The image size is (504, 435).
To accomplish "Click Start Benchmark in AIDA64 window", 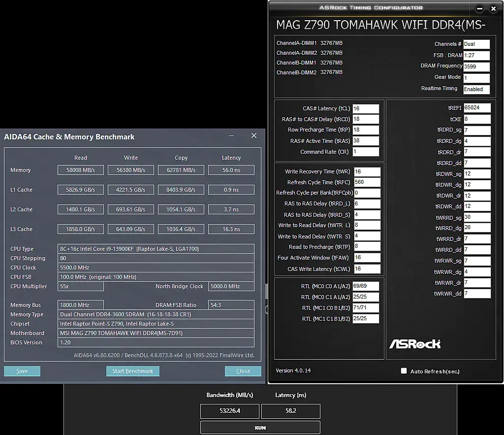I will (133, 371).
